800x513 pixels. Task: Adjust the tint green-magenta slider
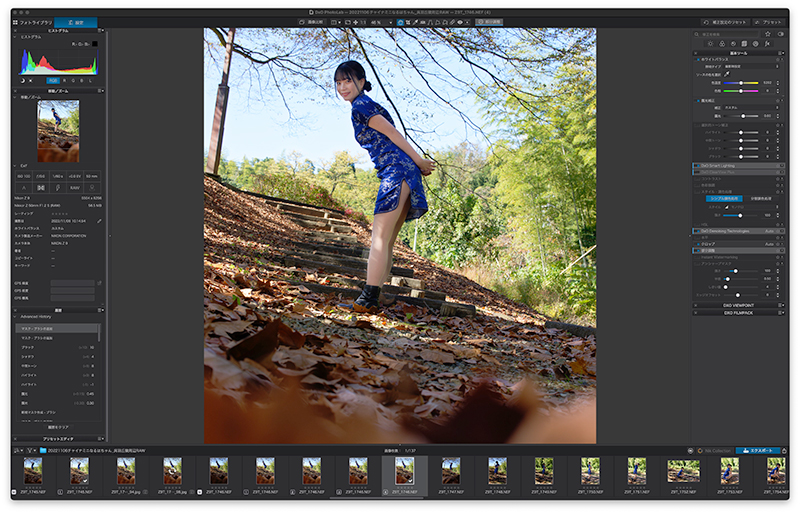[x=741, y=91]
